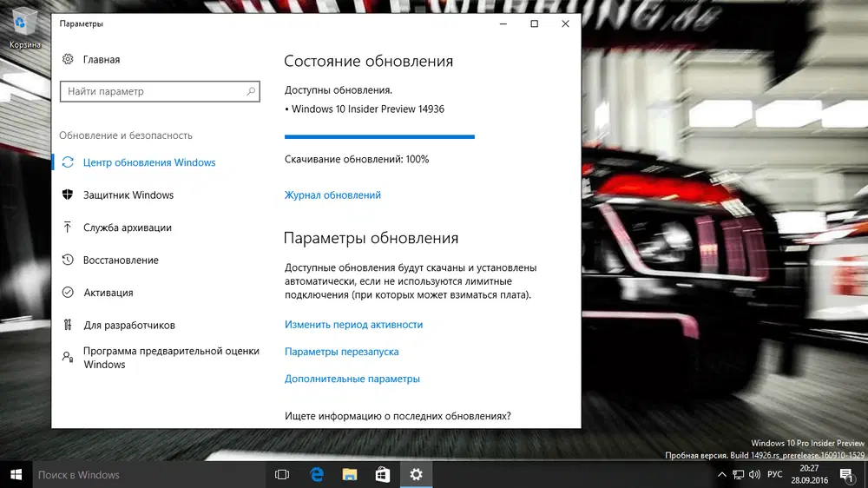The width and height of the screenshot is (868, 488).
Task: Click the Служба архивации upload arrow icon
Action: 68,228
